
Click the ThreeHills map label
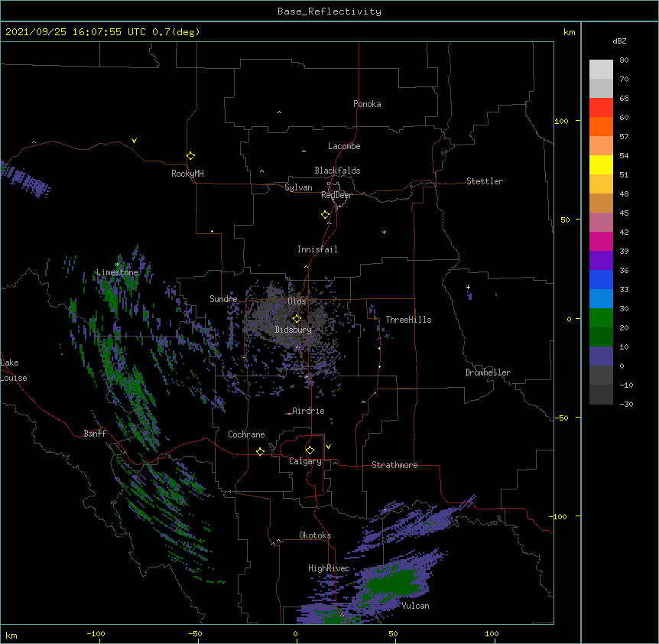point(408,320)
